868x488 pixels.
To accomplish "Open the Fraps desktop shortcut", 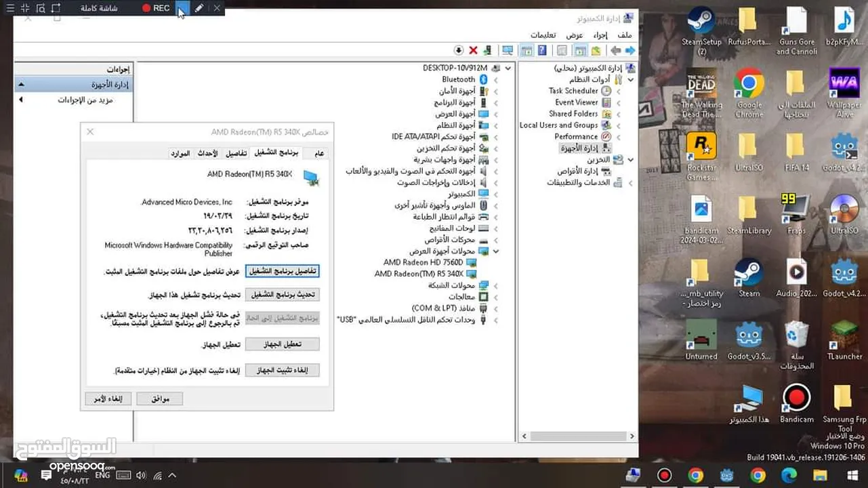I will [x=796, y=214].
